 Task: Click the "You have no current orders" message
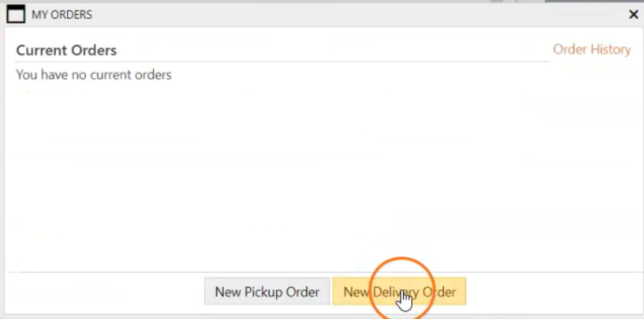click(94, 75)
